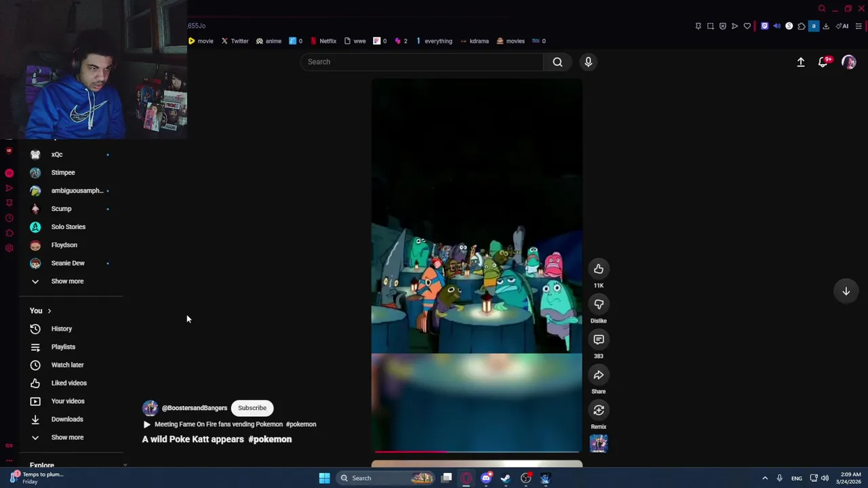This screenshot has height=488, width=868.
Task: Like the Short with 11K likes
Action: point(599,269)
